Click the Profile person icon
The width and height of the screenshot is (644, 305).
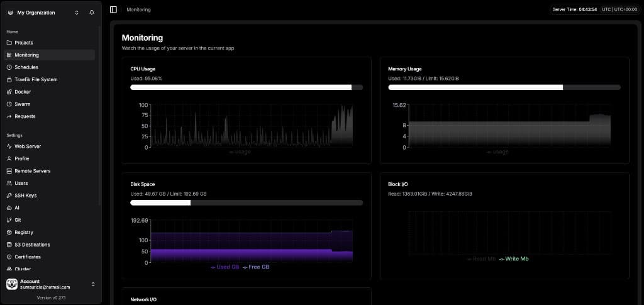pyautogui.click(x=9, y=158)
